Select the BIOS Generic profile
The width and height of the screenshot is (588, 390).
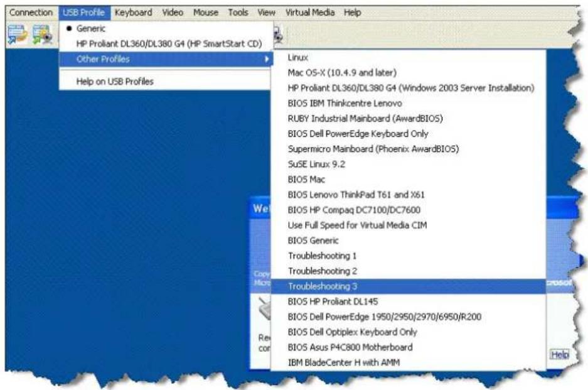coord(409,241)
